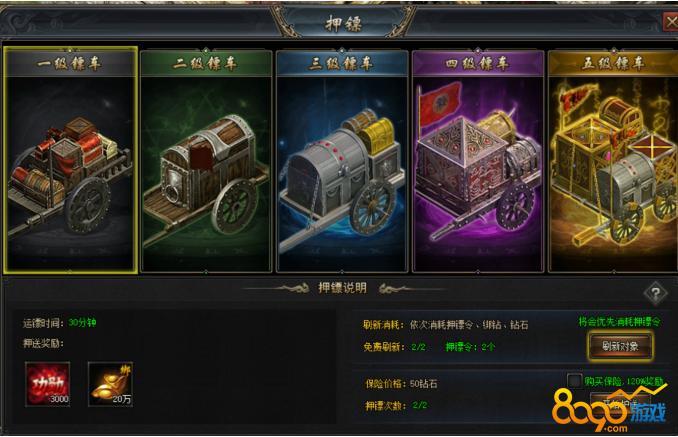Close the 押镖 window
This screenshot has height=437, width=678.
(671, 21)
